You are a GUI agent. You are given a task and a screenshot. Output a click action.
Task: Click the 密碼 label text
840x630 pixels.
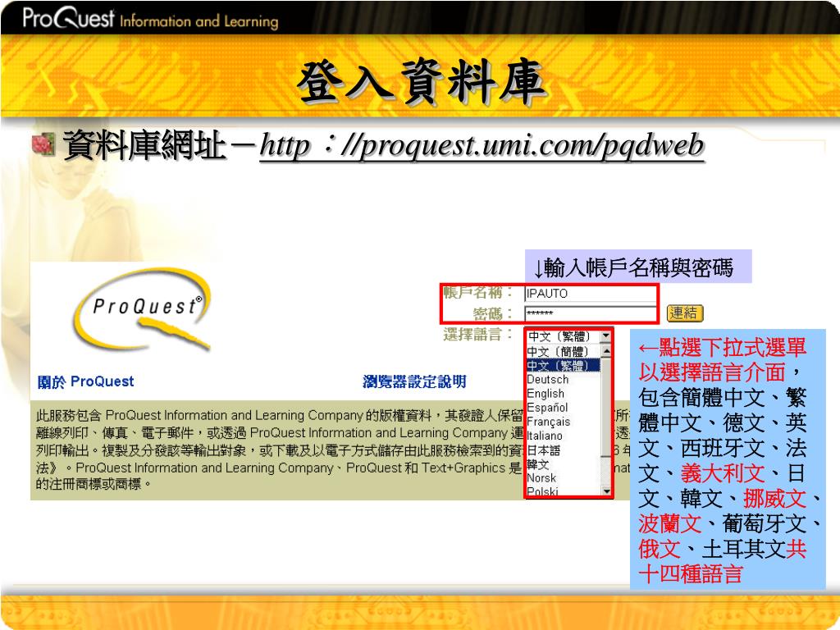click(x=492, y=313)
